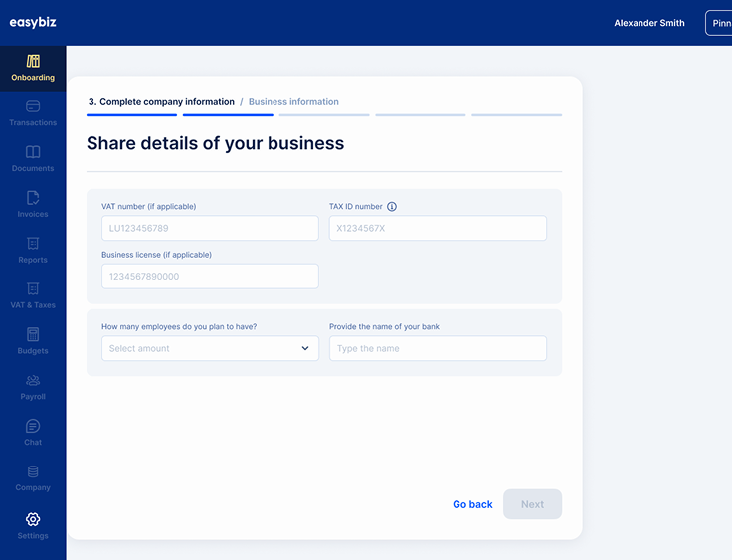Click the bank name input field
Viewport: 732px width, 560px height.
(x=438, y=348)
